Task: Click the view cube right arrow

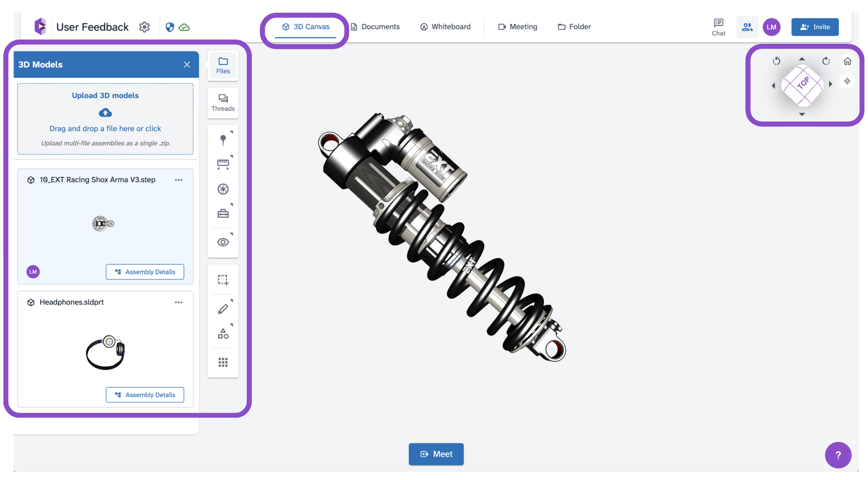Action: [x=831, y=84]
